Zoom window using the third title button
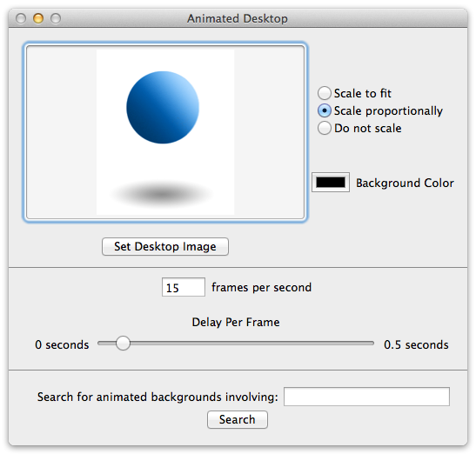The image size is (476, 454). pos(56,18)
